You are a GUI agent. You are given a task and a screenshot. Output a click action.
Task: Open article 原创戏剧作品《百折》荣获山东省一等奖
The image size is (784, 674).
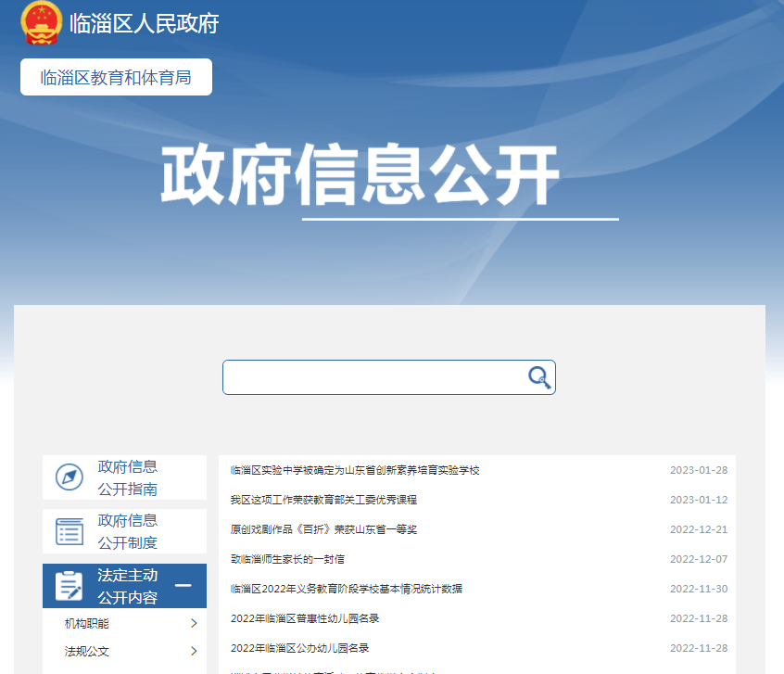323,529
